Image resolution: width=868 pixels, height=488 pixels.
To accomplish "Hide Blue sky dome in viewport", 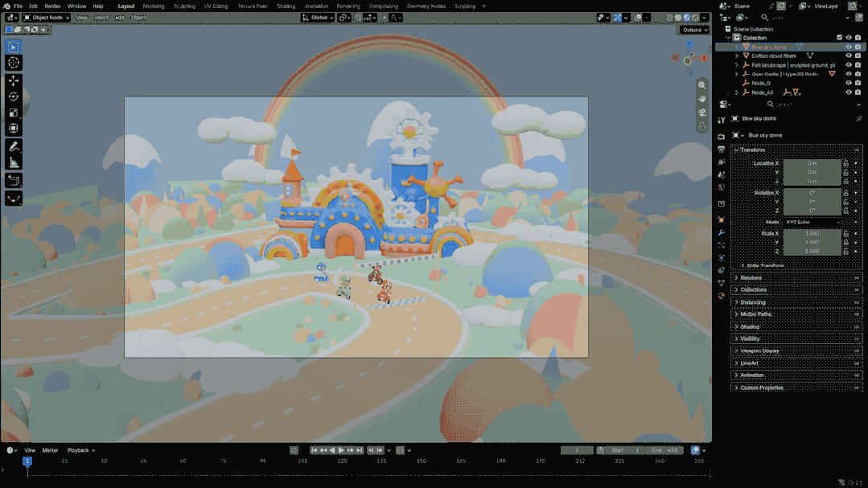I will click(x=849, y=47).
